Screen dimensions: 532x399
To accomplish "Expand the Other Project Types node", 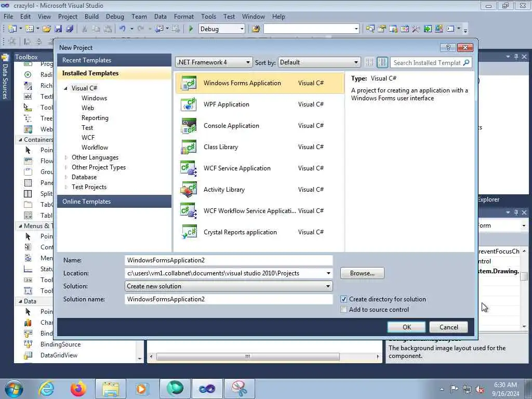I will (x=66, y=167).
